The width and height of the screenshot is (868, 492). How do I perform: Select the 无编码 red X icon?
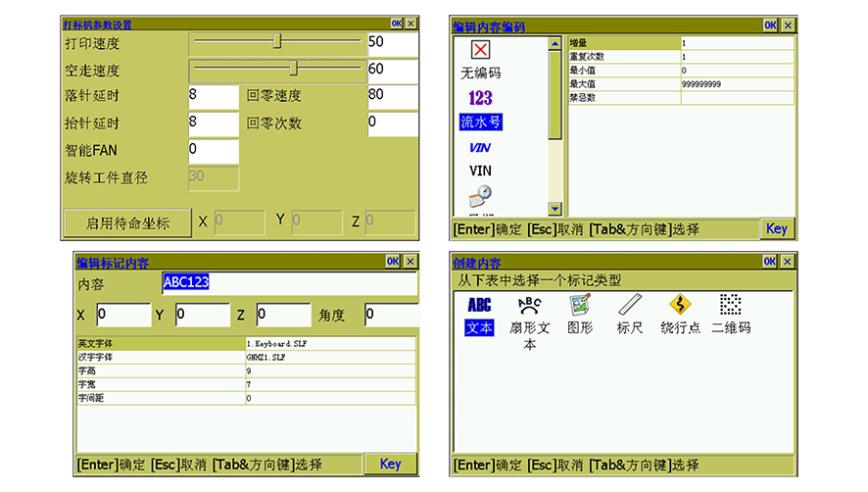pyautogui.click(x=480, y=50)
